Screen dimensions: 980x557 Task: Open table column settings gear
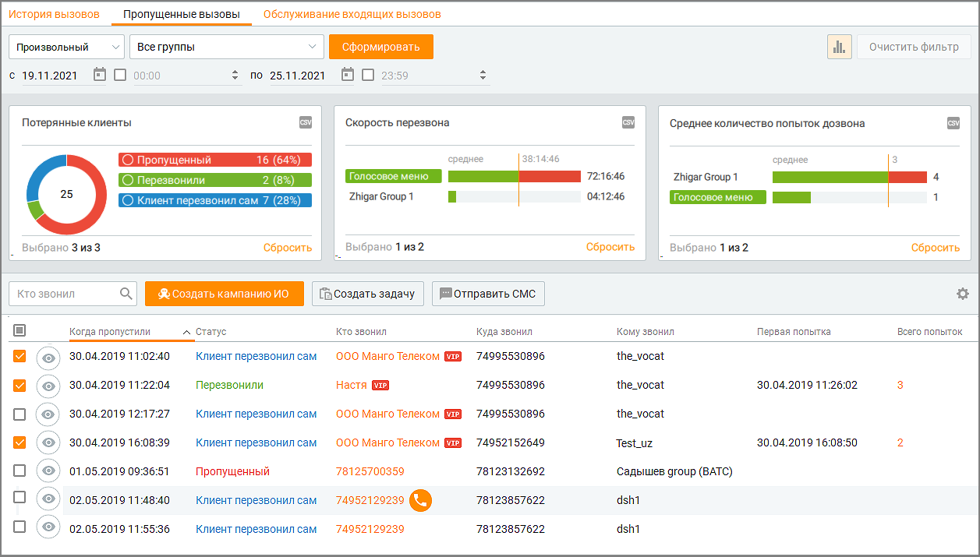pyautogui.click(x=963, y=294)
